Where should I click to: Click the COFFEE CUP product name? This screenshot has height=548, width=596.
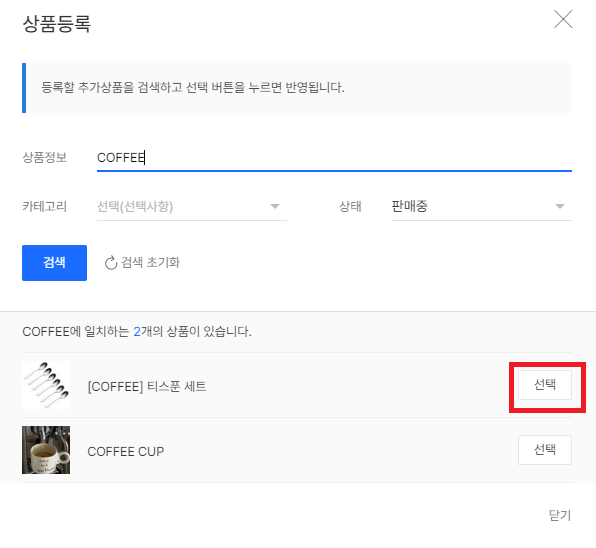coord(126,451)
